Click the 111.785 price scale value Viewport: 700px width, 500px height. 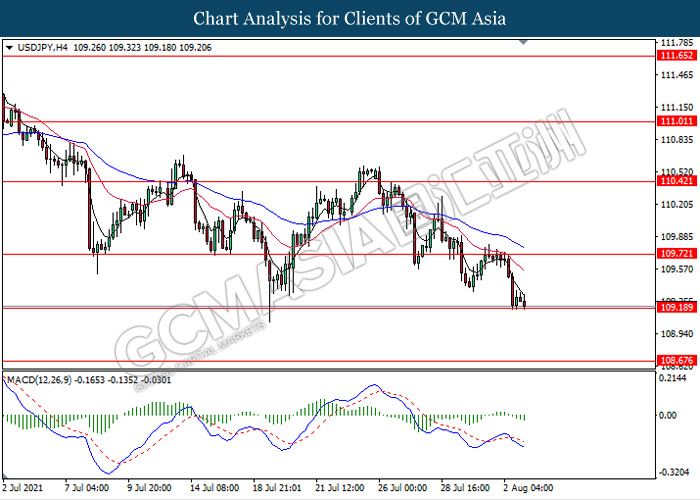[677, 43]
